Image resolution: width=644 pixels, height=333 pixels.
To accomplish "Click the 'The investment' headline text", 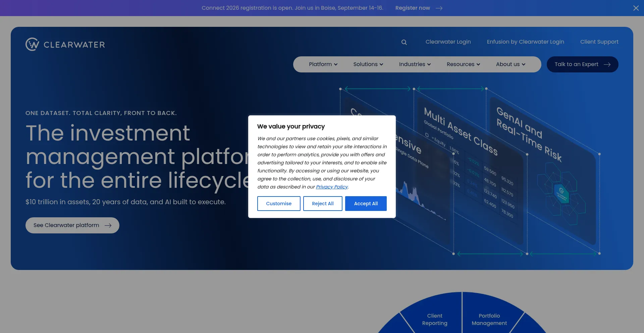I will 108,133.
